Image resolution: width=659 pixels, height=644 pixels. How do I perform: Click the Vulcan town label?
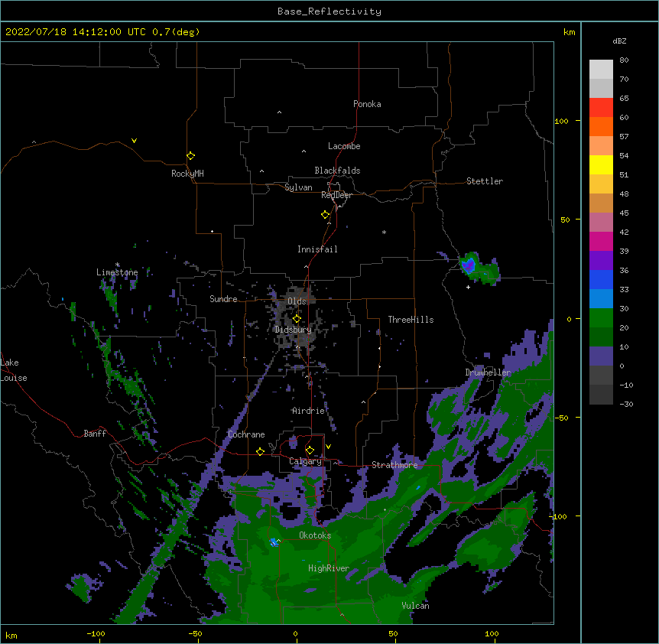415,606
